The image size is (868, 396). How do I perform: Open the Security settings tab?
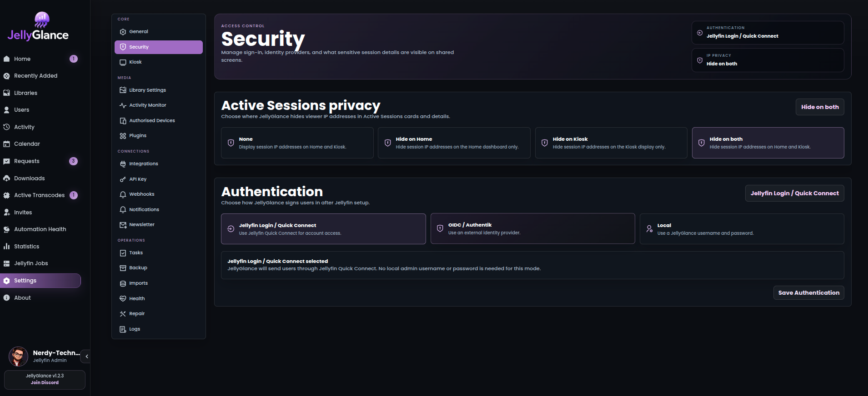159,47
